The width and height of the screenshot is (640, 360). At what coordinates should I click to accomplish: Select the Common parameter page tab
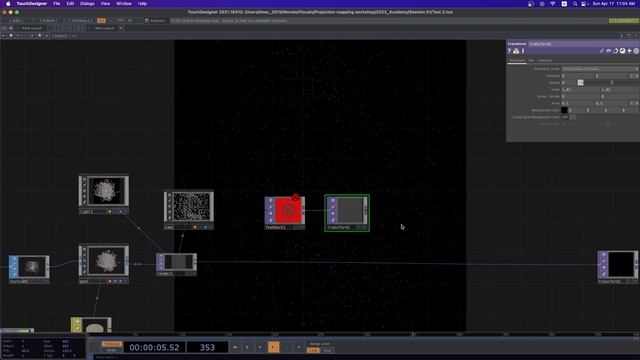tap(544, 60)
